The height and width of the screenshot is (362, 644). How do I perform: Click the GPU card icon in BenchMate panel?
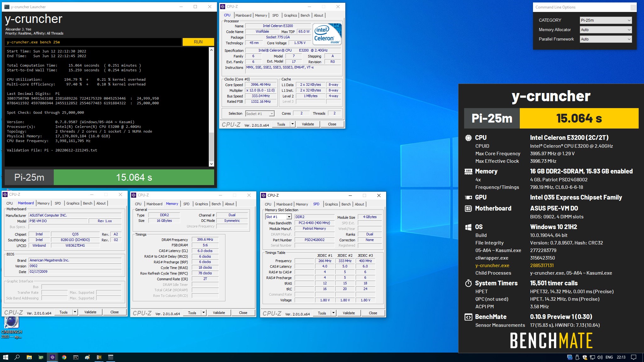tap(468, 197)
